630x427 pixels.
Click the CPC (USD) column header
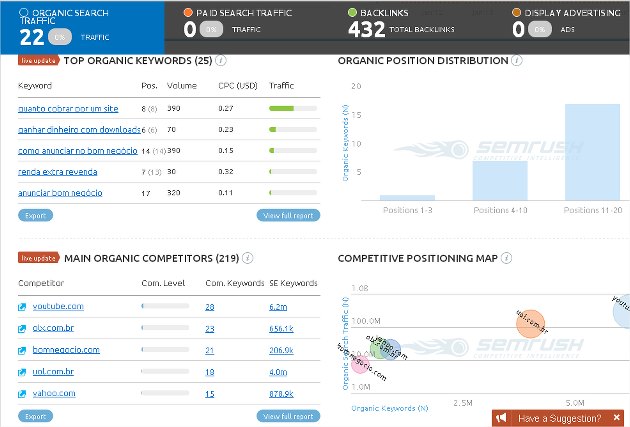point(238,86)
